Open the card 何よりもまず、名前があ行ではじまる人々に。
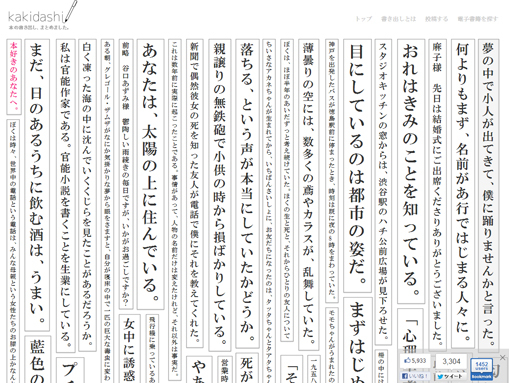The image size is (509, 383). pyautogui.click(x=463, y=193)
